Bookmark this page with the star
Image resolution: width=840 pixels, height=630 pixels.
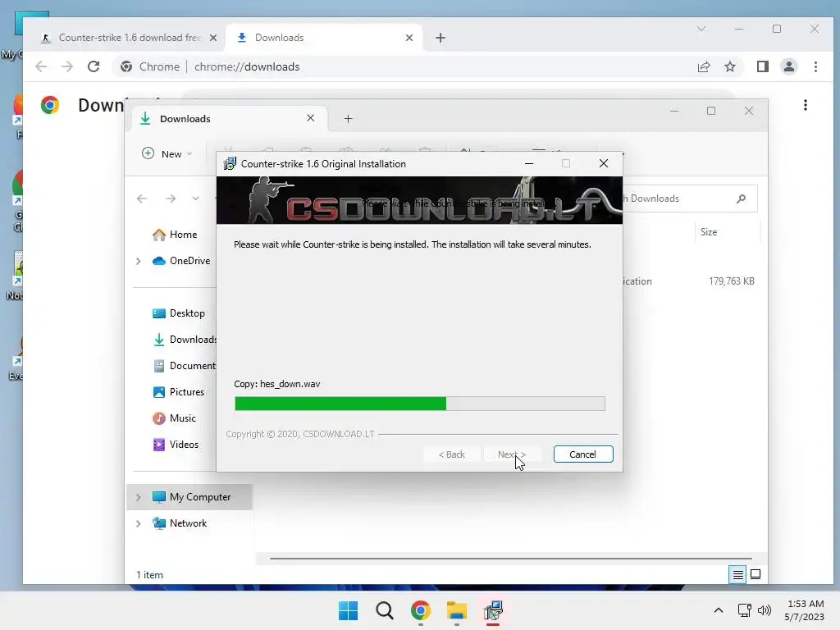click(x=729, y=66)
